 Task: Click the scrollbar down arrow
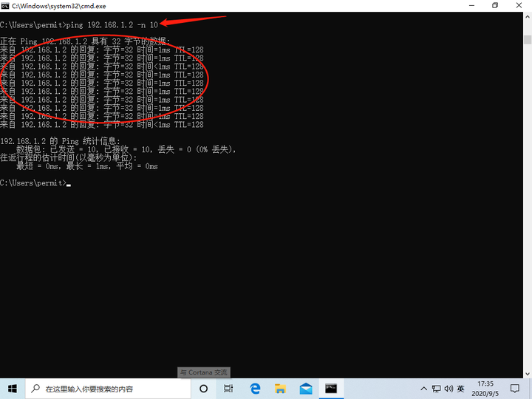click(528, 374)
